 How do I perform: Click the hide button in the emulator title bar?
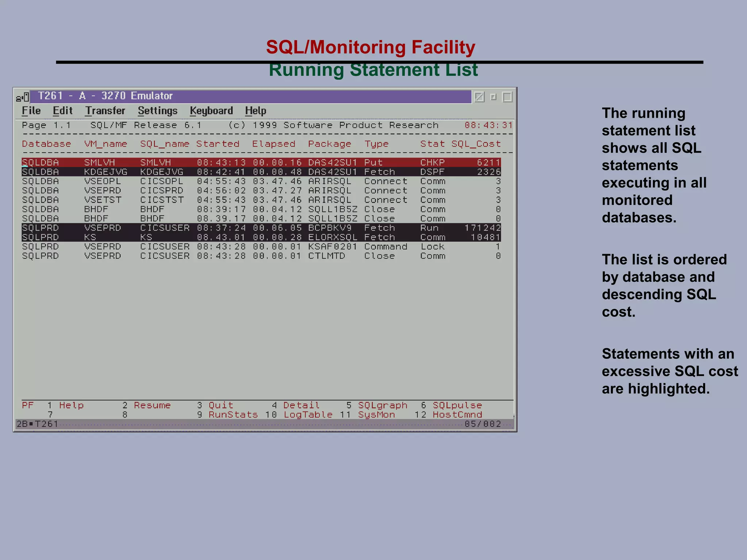(479, 97)
